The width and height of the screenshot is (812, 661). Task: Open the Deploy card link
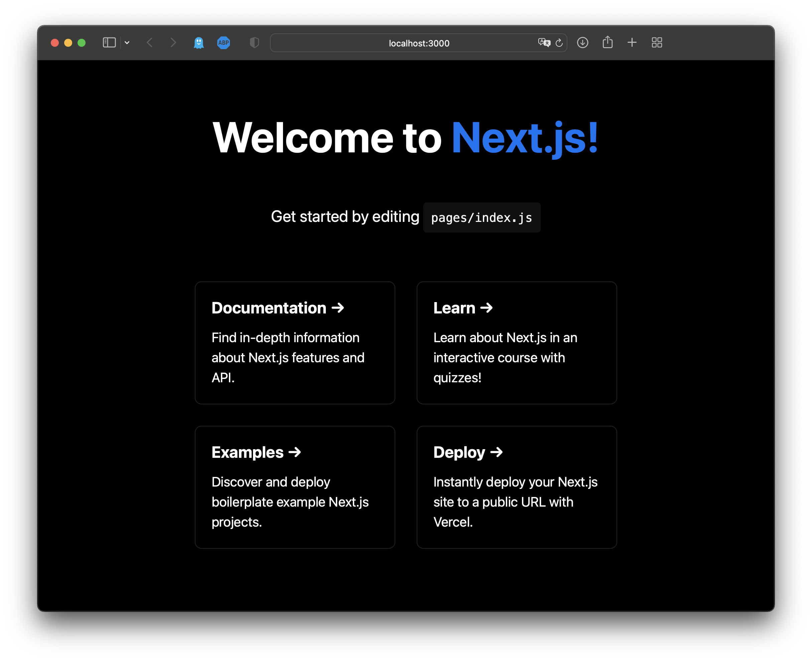(517, 487)
